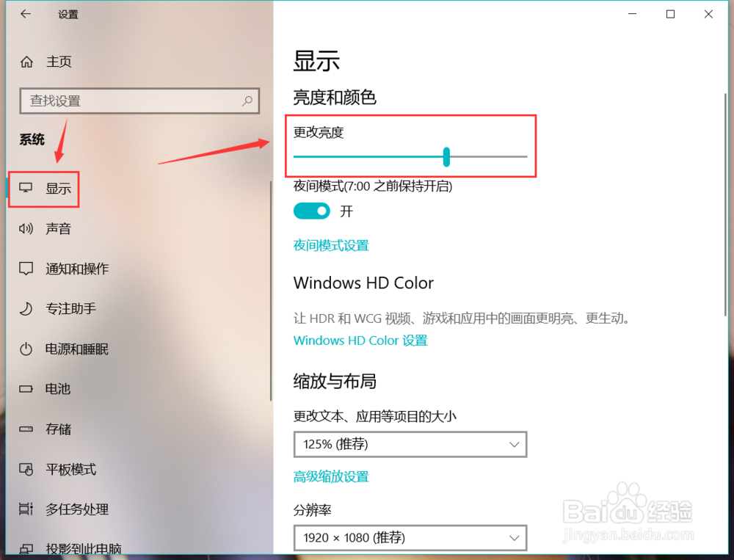Open Focus assist via the moon icon
Viewport: 734px width, 560px height.
(x=26, y=308)
